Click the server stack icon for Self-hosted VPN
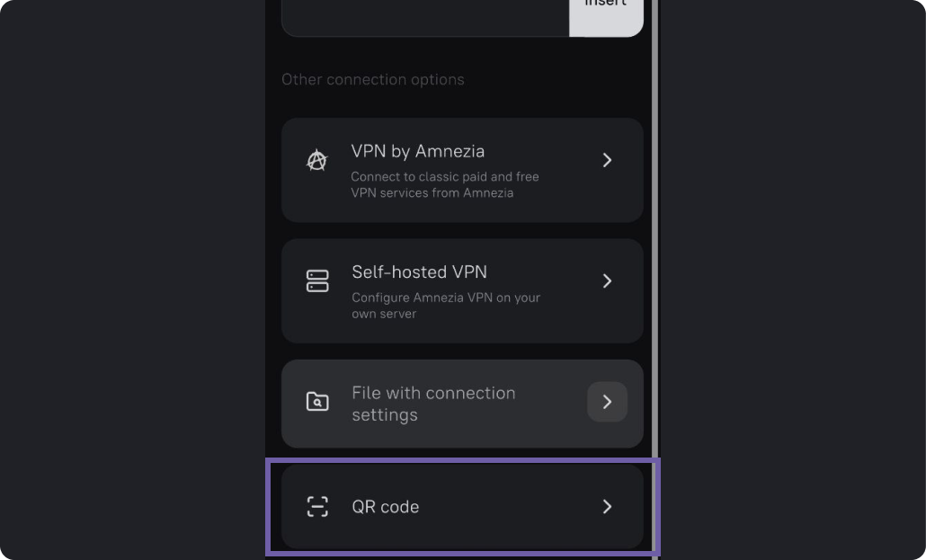Viewport: 926px width, 560px height. pos(317,281)
